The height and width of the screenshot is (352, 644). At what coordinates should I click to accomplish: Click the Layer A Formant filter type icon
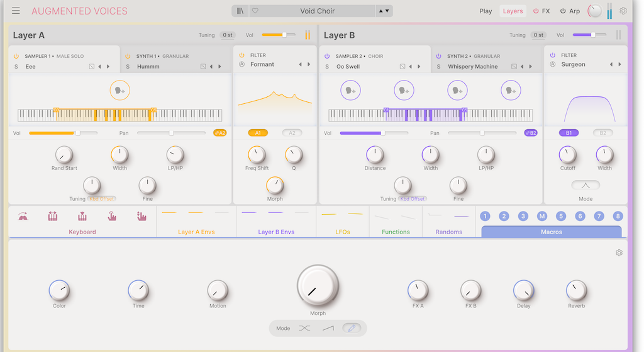click(x=242, y=64)
